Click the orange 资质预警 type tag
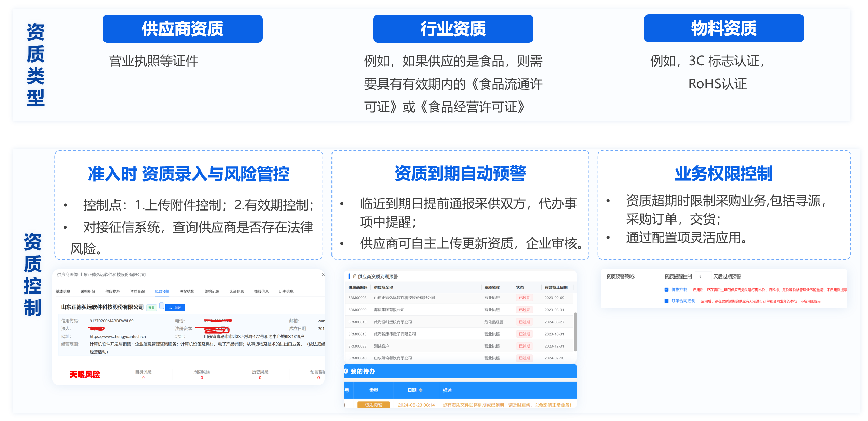 coord(373,405)
